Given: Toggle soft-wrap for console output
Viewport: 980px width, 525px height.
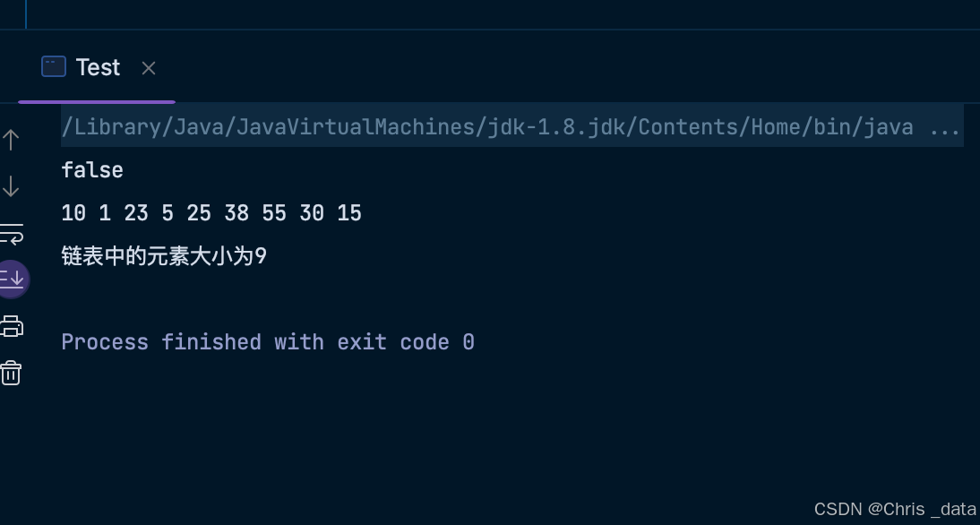Looking at the screenshot, I should click(x=11, y=234).
